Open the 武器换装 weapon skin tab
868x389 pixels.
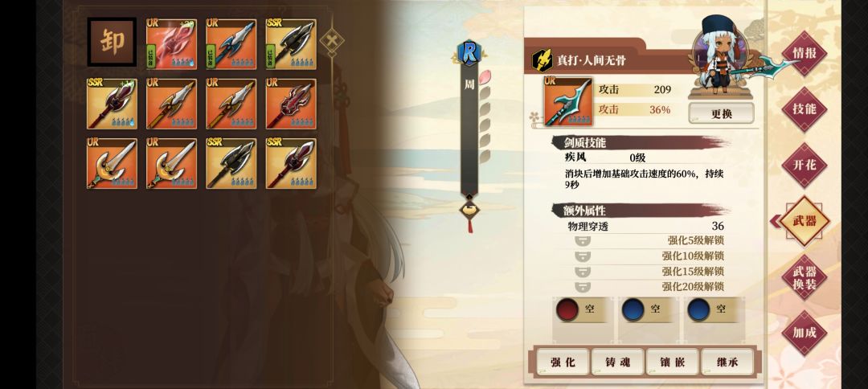point(805,277)
